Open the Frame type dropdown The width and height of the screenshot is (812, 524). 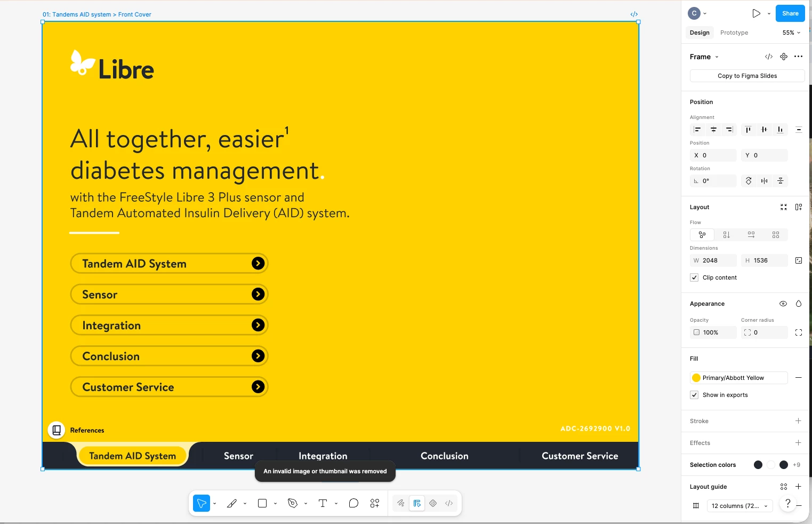[704, 57]
